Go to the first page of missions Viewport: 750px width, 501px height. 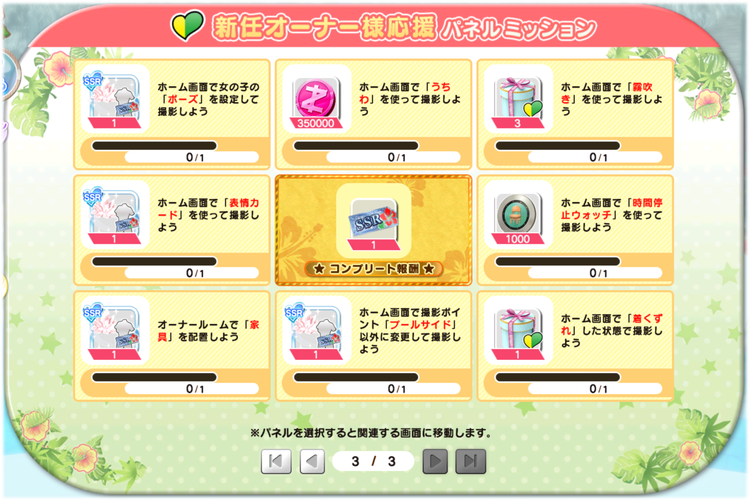click(x=276, y=461)
